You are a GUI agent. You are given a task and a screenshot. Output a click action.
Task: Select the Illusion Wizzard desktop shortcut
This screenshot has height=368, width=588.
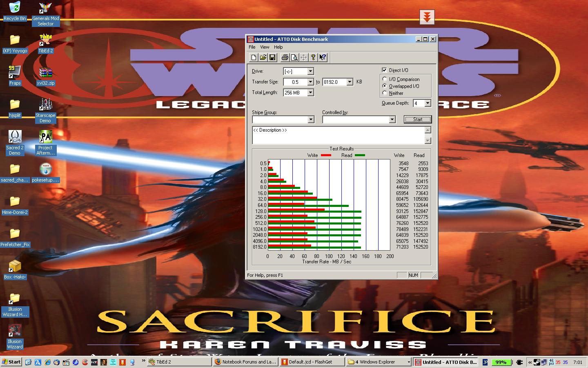coord(15,337)
